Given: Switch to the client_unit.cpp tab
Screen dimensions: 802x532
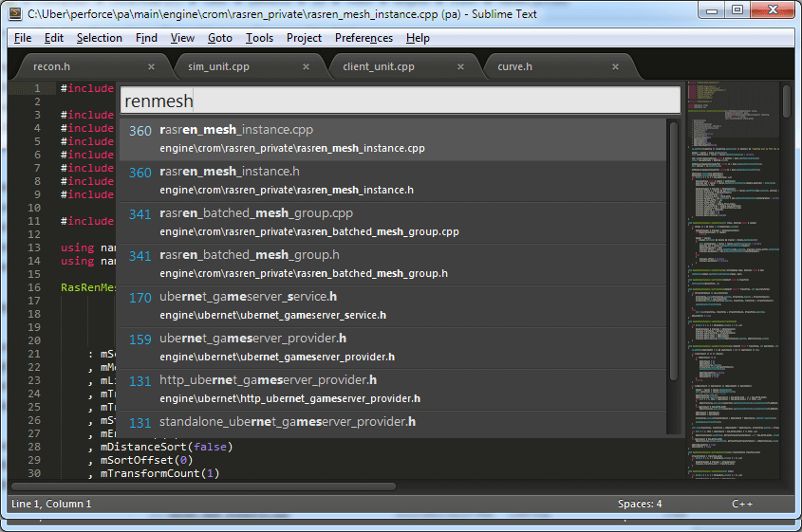Looking at the screenshot, I should [379, 67].
